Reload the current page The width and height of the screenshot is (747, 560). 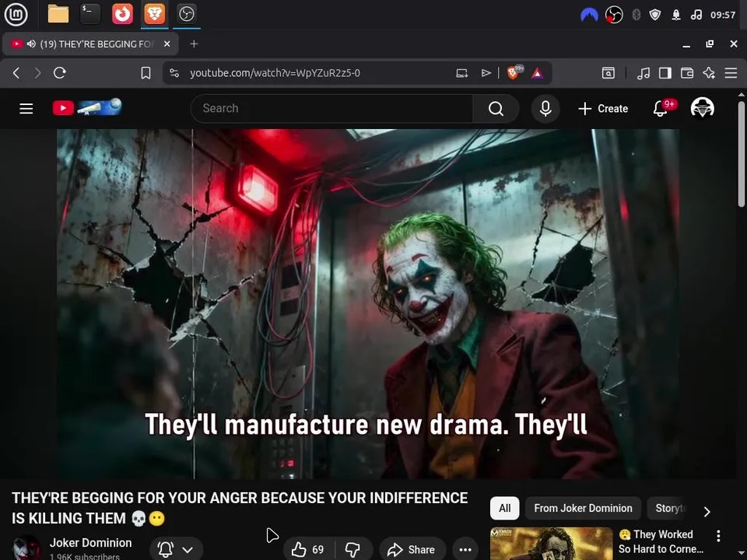click(x=60, y=73)
